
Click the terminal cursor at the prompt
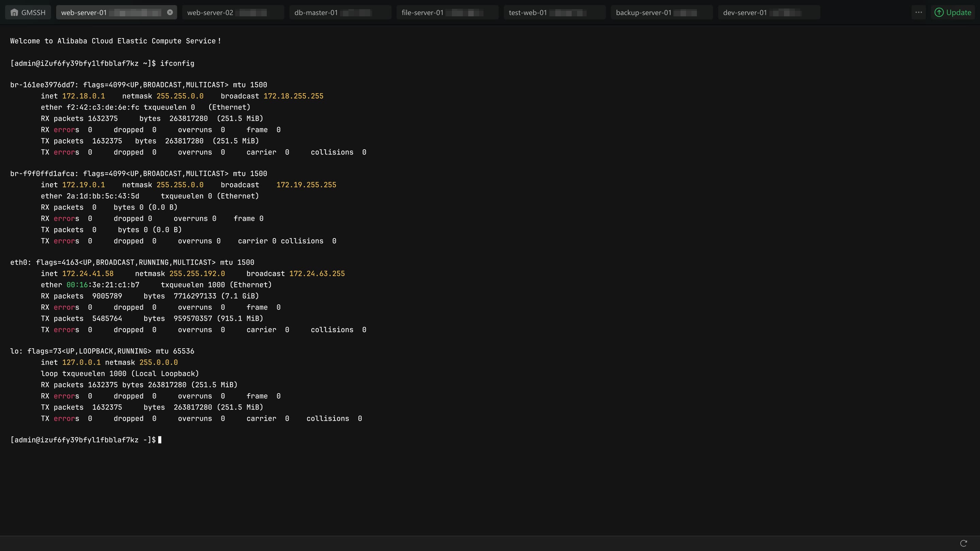click(x=160, y=440)
